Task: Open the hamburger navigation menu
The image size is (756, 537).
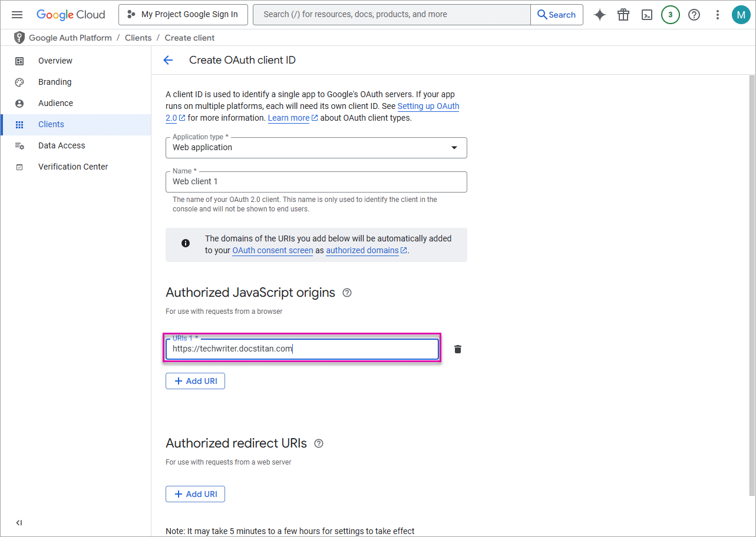Action: 17,15
